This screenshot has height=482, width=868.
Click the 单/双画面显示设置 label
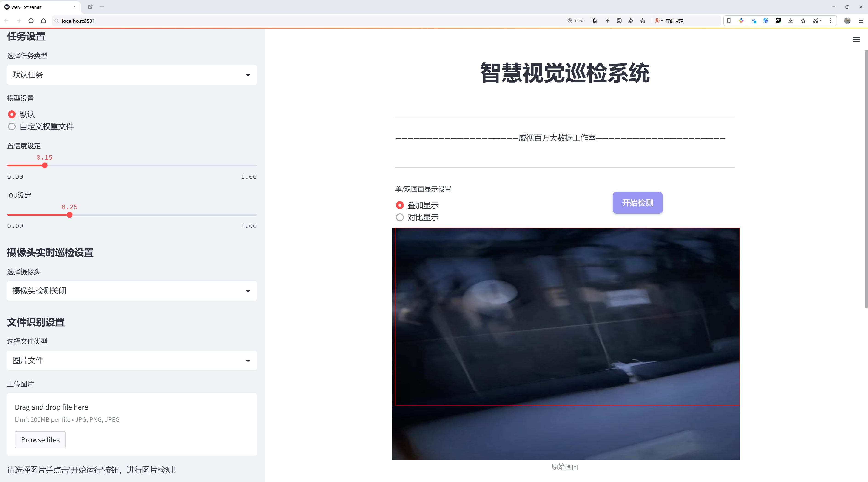click(x=423, y=189)
